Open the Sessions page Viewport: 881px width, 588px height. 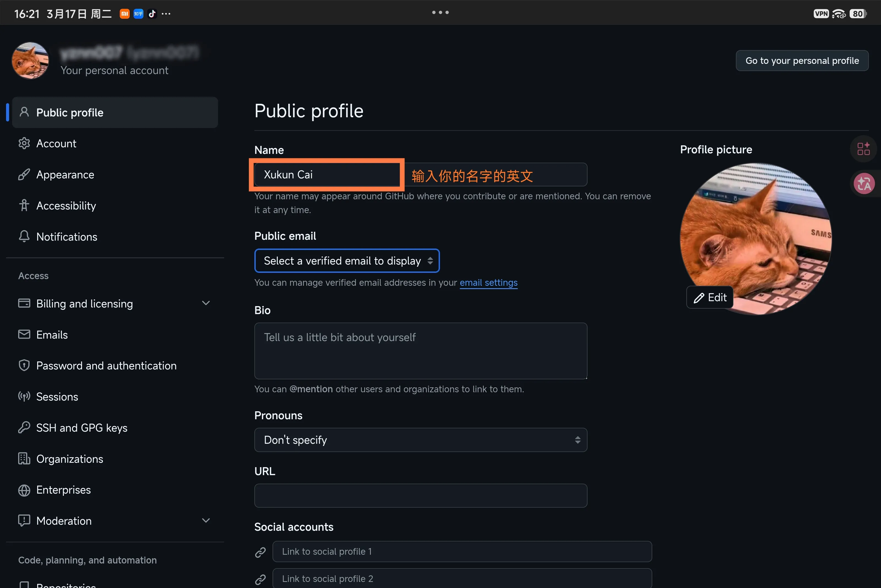click(x=57, y=397)
